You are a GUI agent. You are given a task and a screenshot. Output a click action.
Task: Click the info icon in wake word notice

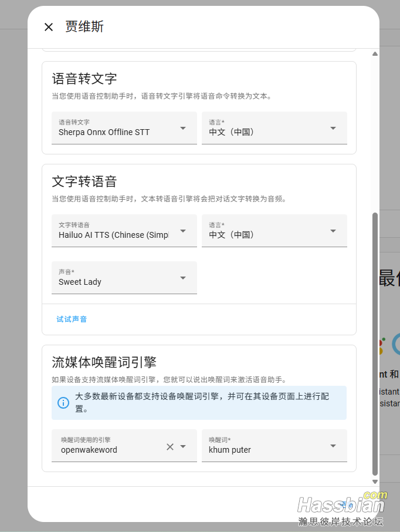click(x=63, y=403)
